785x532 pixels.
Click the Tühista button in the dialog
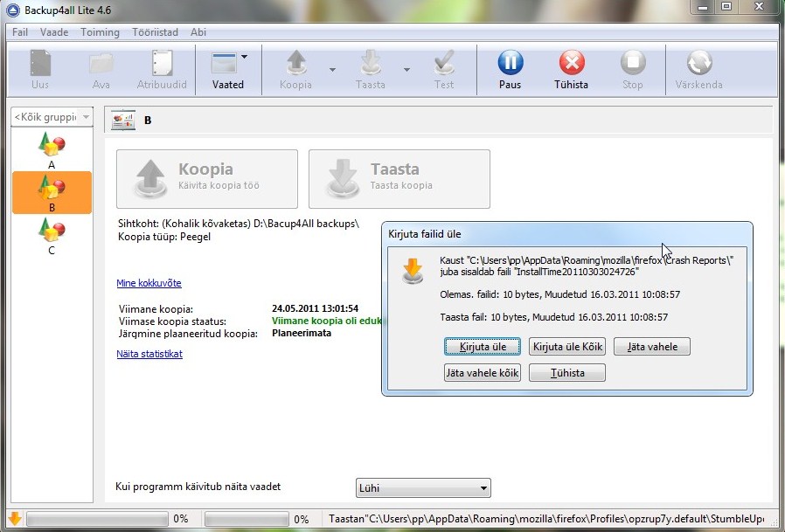tap(567, 372)
